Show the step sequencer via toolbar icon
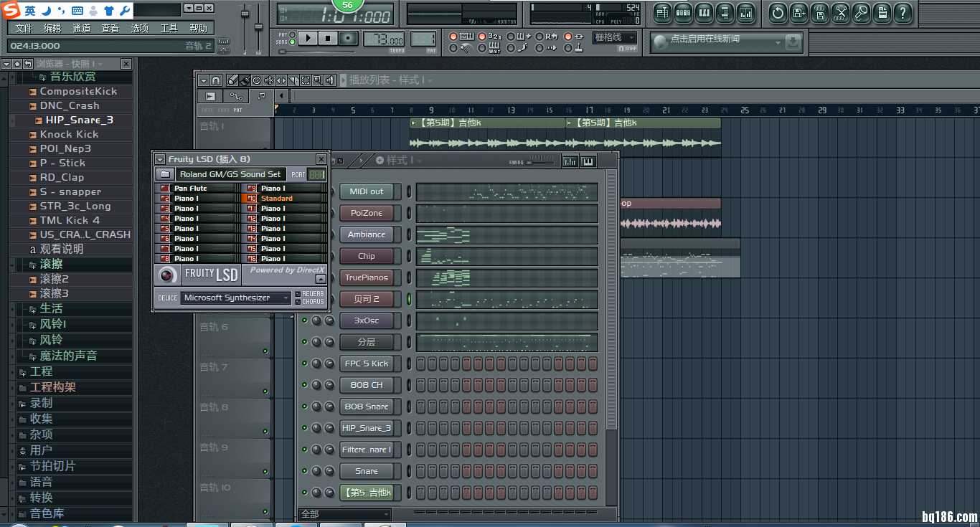Screen dimensions: 980x527 point(683,12)
